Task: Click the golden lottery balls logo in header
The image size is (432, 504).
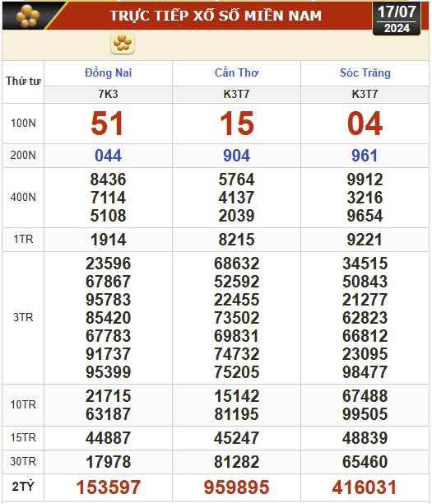Action: pyautogui.click(x=28, y=16)
